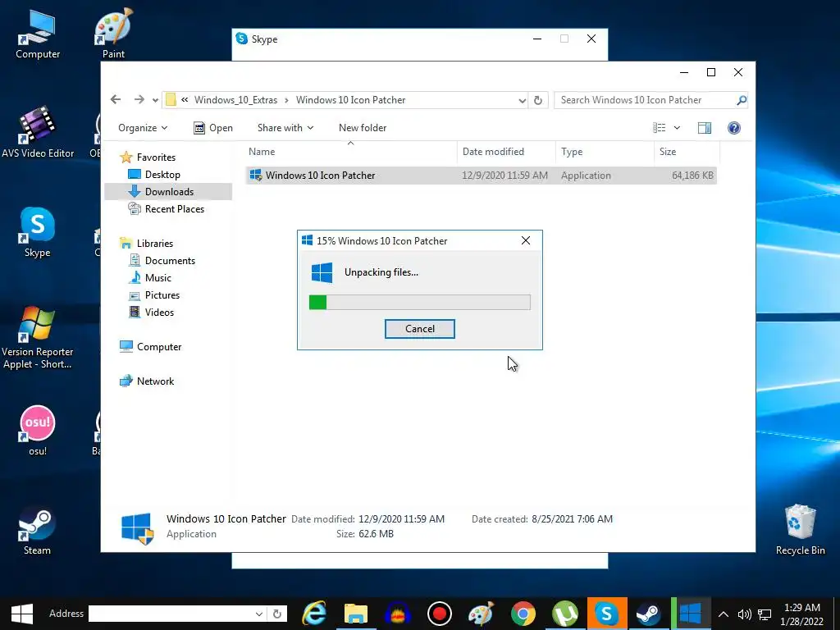Click the volume icon in system tray

(744, 614)
